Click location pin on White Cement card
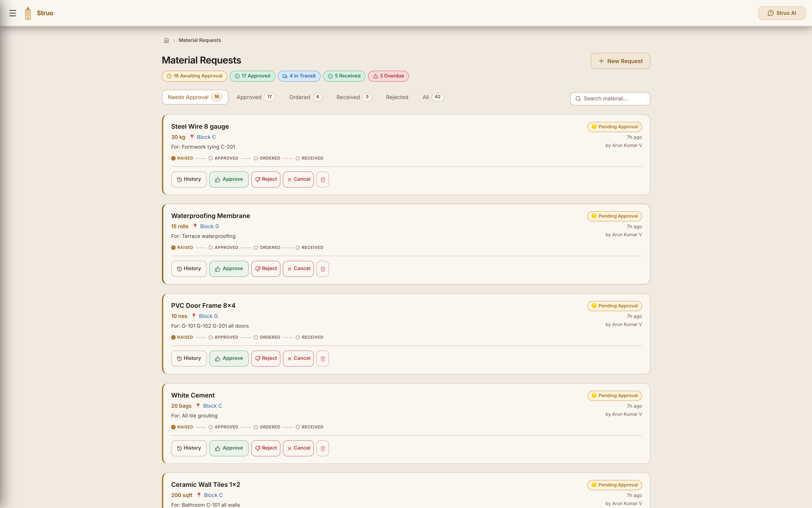 click(198, 406)
